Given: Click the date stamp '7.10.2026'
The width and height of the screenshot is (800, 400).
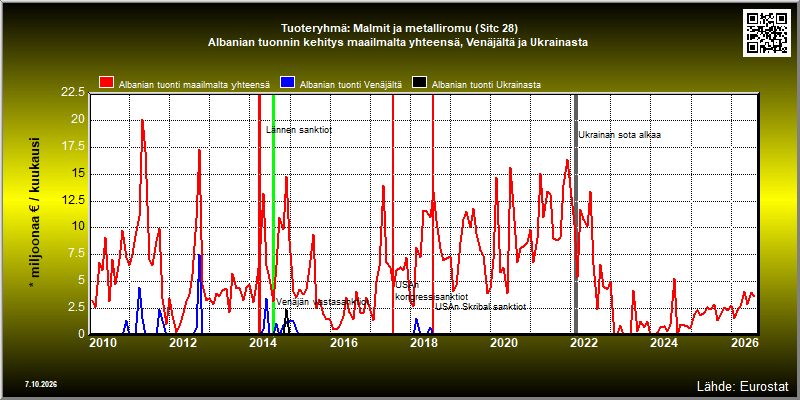Looking at the screenshot, I should [x=40, y=384].
